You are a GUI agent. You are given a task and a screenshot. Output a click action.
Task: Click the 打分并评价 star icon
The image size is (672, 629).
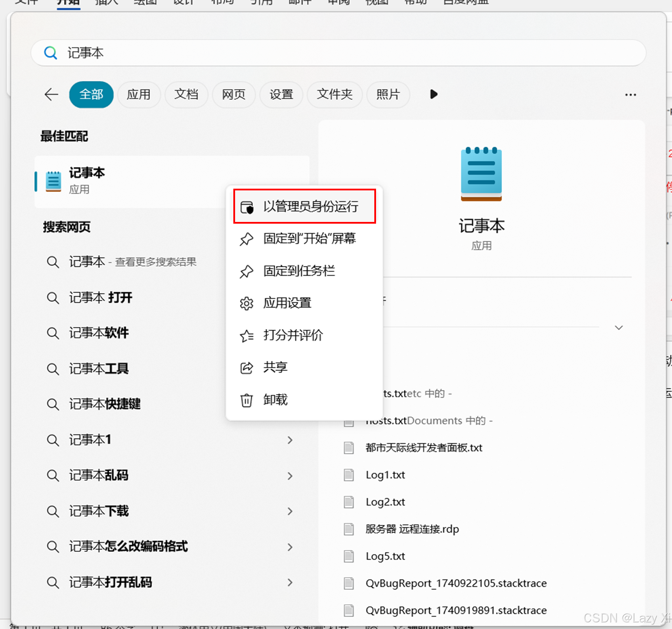246,336
